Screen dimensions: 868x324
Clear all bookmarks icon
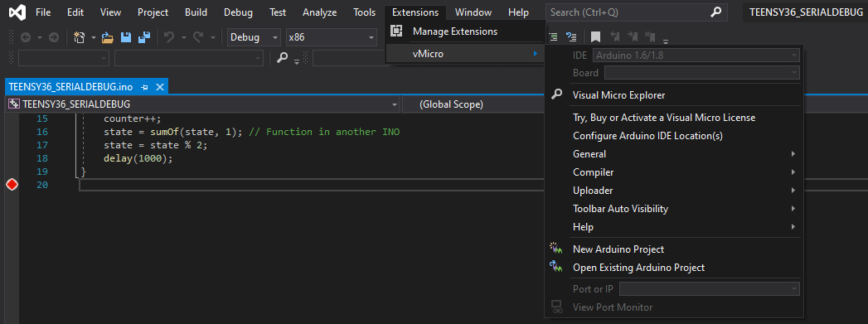(651, 37)
